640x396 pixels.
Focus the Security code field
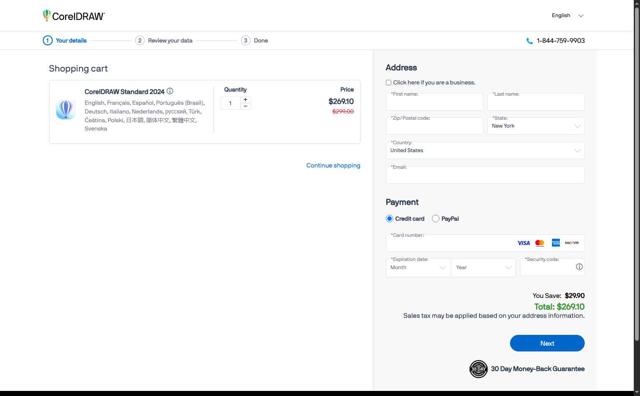point(552,267)
